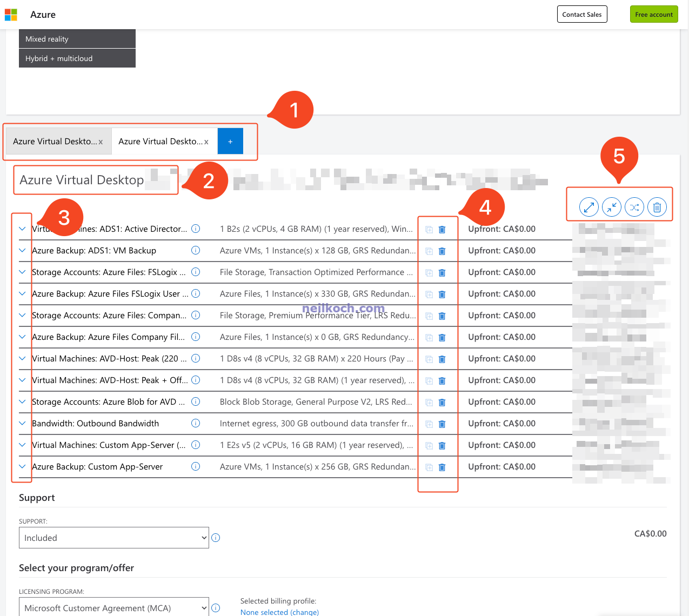The height and width of the screenshot is (616, 689).
Task: Close the second Azure Virtual Desktop tab
Action: (206, 142)
